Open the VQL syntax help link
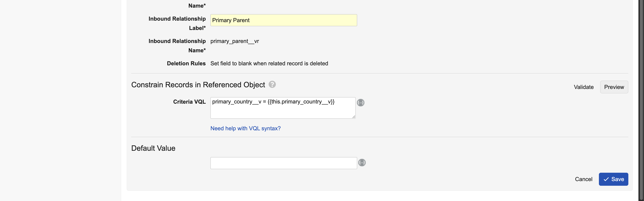This screenshot has height=201, width=644. pos(245,128)
